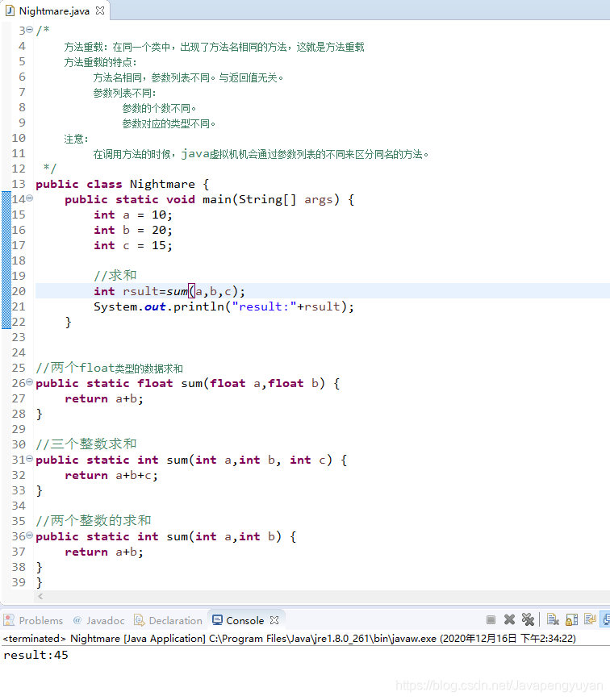Click the Display Selected Console icon
Viewport: 610px width, 700px height.
coord(605,619)
